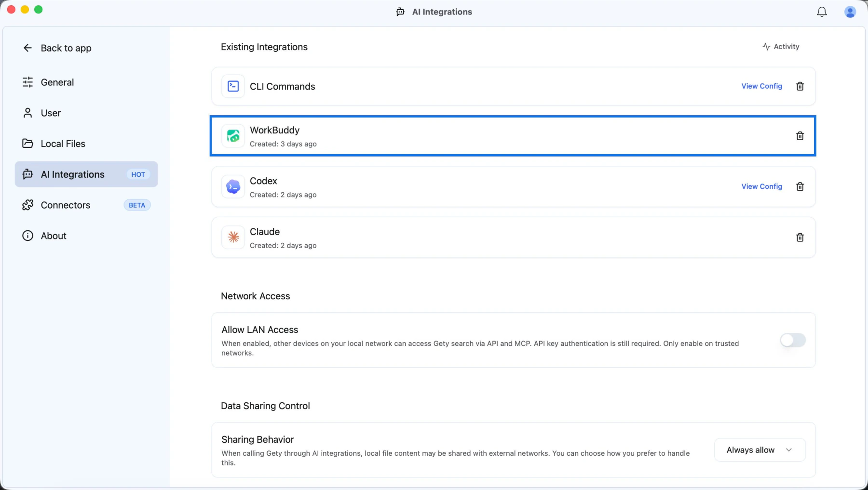Click the User person icon
Screen dimensions: 868x490
27,113
